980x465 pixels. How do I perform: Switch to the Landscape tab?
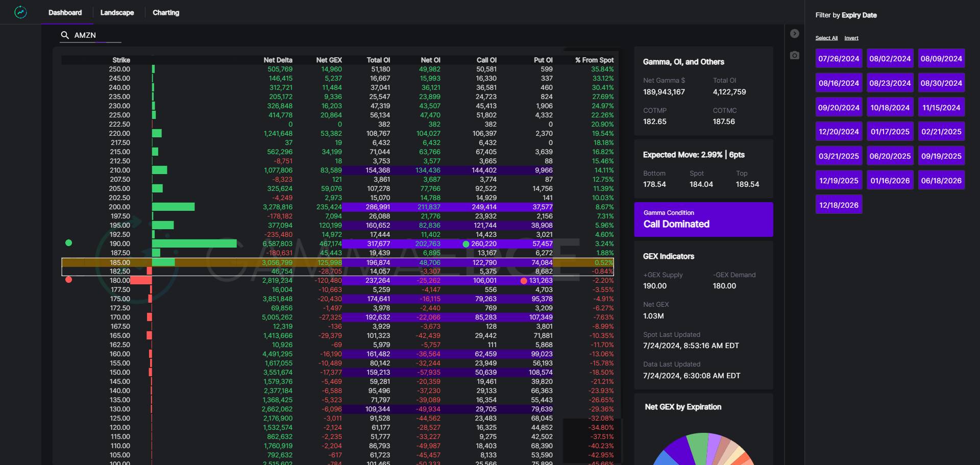click(117, 13)
